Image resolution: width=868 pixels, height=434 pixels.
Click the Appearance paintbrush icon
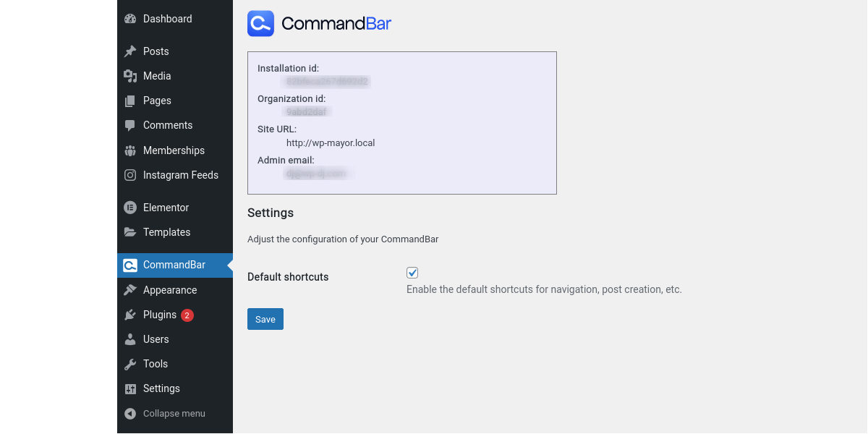tap(130, 290)
